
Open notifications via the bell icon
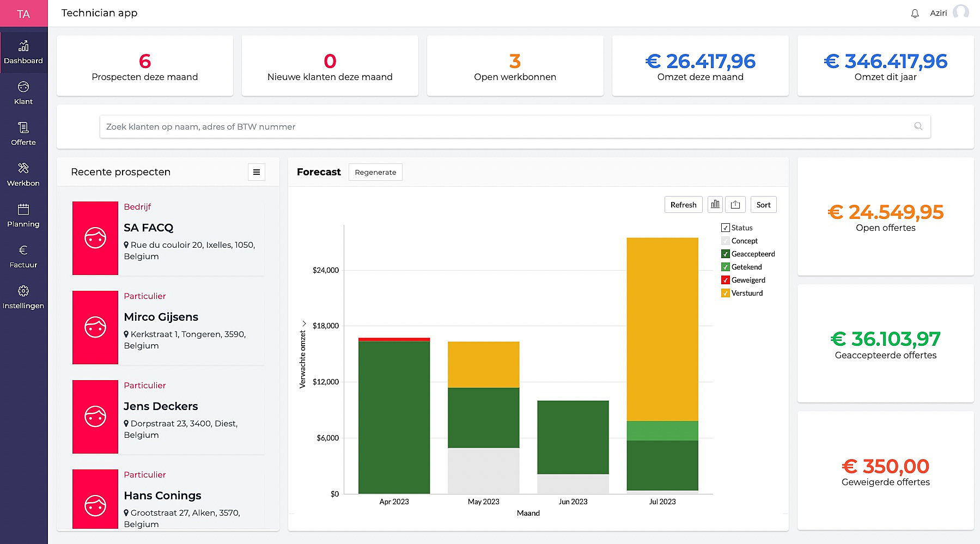pyautogui.click(x=915, y=13)
